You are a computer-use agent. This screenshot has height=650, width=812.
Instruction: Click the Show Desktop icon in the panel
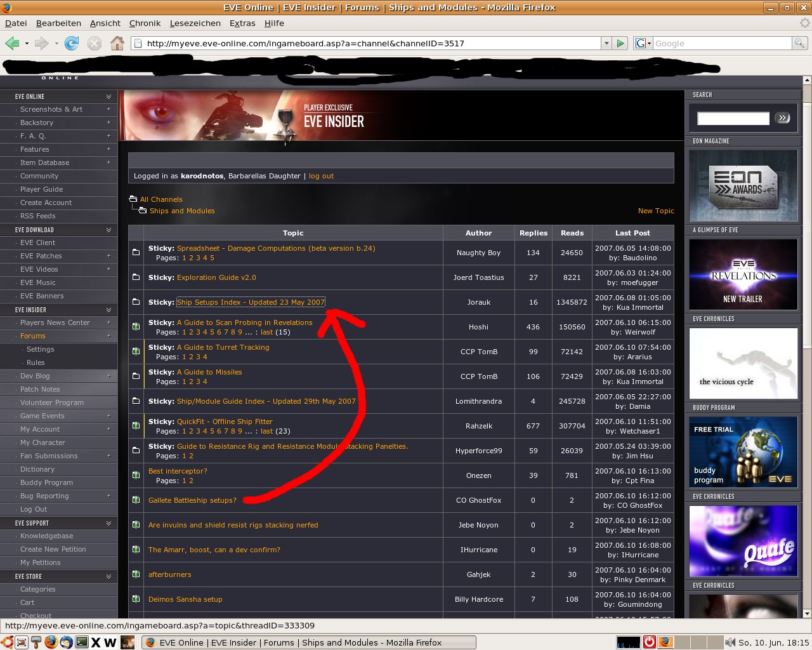click(x=21, y=642)
